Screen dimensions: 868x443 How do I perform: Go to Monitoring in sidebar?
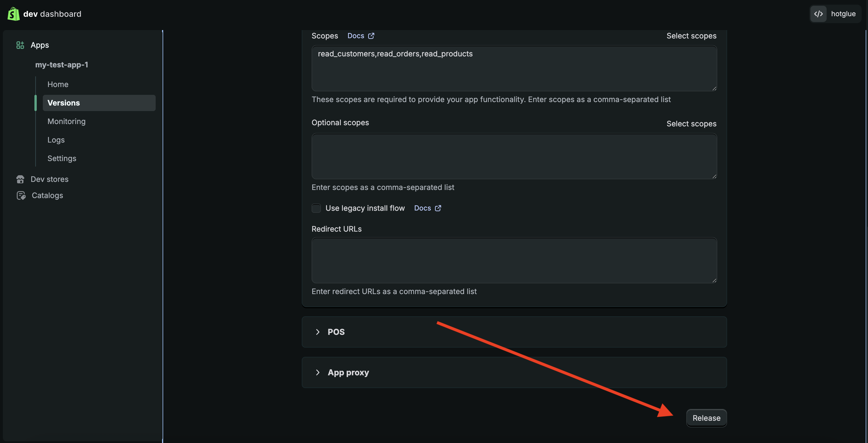click(x=66, y=121)
